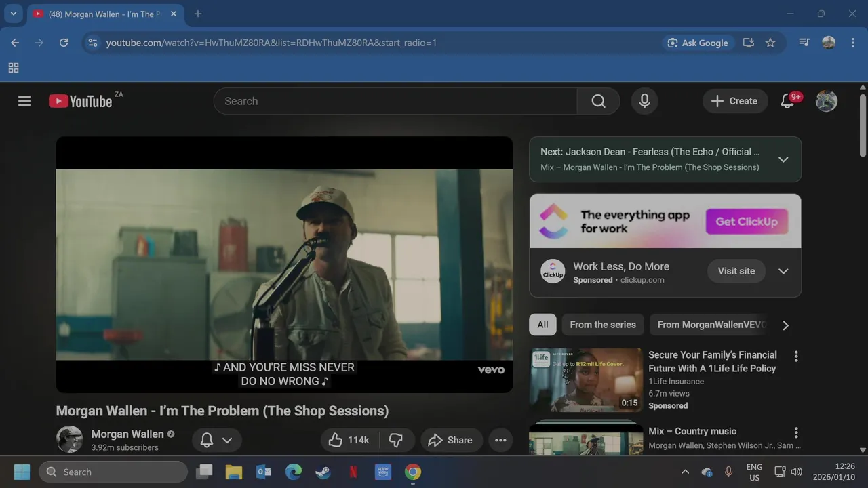Open Chrome profile avatar
The image size is (868, 488).
point(829,43)
